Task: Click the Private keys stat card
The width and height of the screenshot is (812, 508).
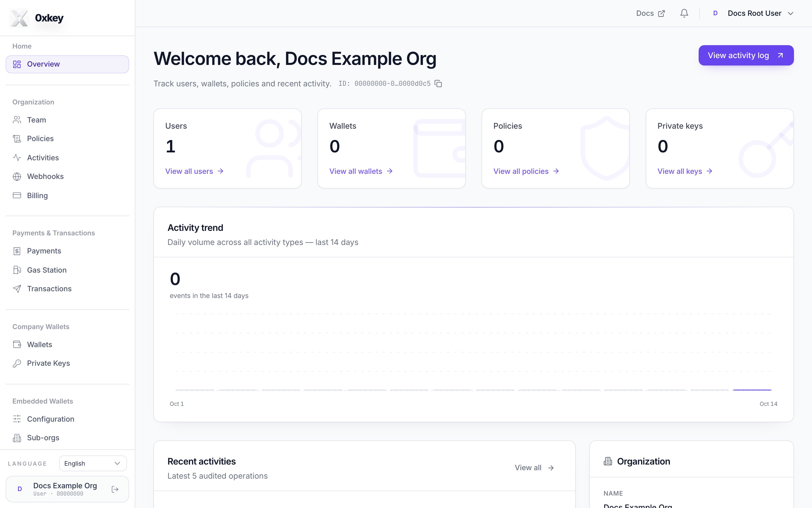Action: tap(720, 148)
